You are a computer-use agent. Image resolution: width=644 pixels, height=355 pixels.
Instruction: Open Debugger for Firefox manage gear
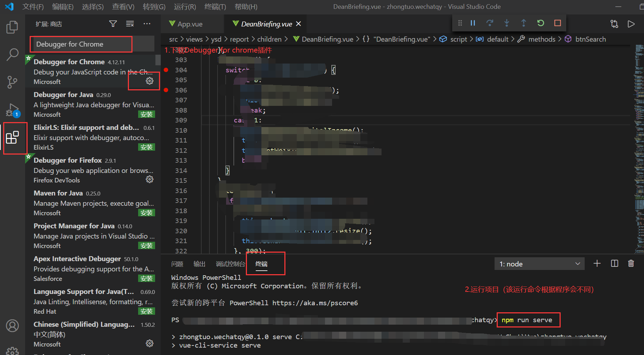(x=150, y=179)
